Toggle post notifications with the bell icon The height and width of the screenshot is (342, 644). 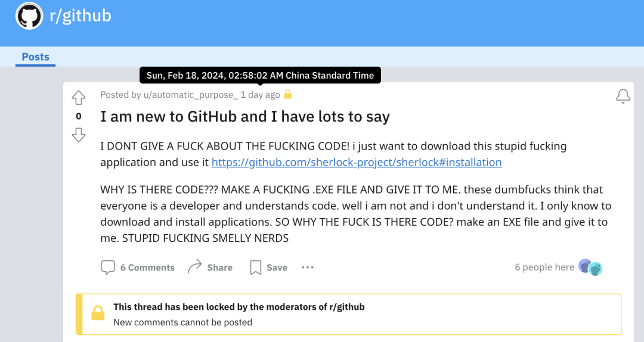pyautogui.click(x=623, y=96)
